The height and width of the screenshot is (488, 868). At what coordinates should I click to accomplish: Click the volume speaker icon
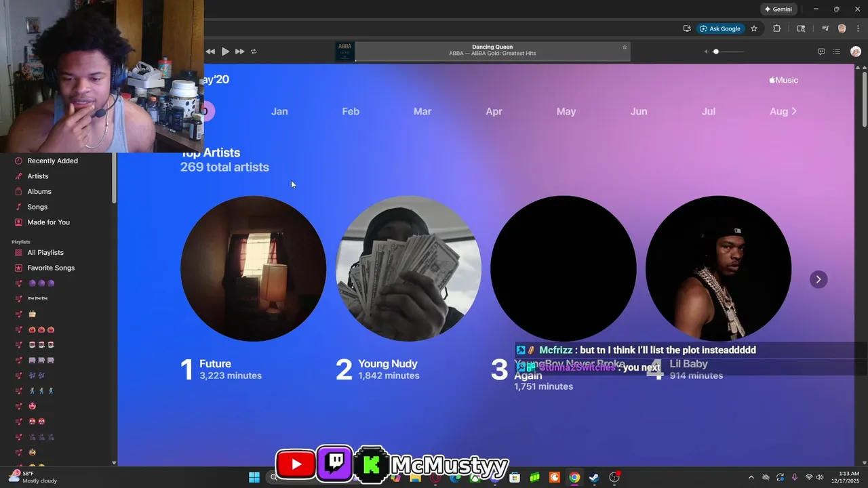705,52
